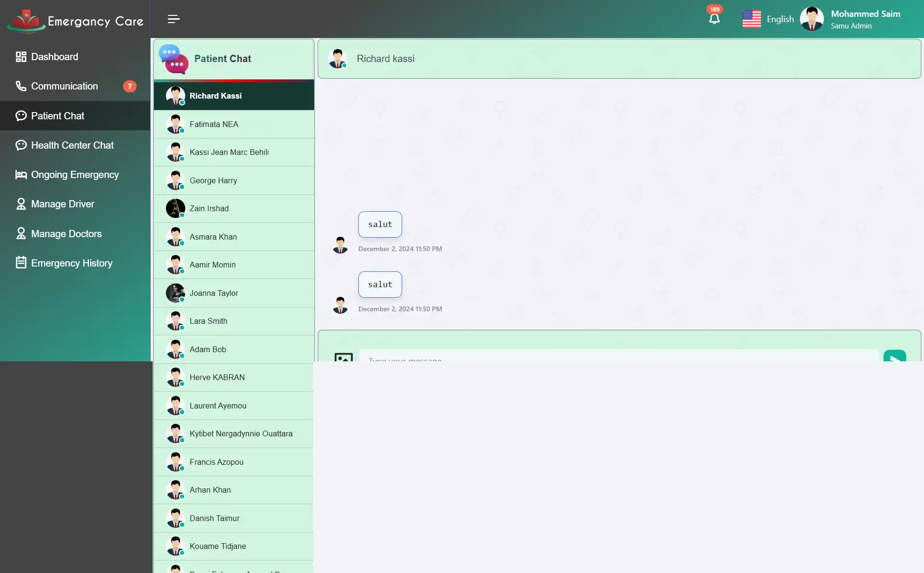Collapse the sidebar with the hamburger toggle
The image size is (924, 573).
coord(173,19)
